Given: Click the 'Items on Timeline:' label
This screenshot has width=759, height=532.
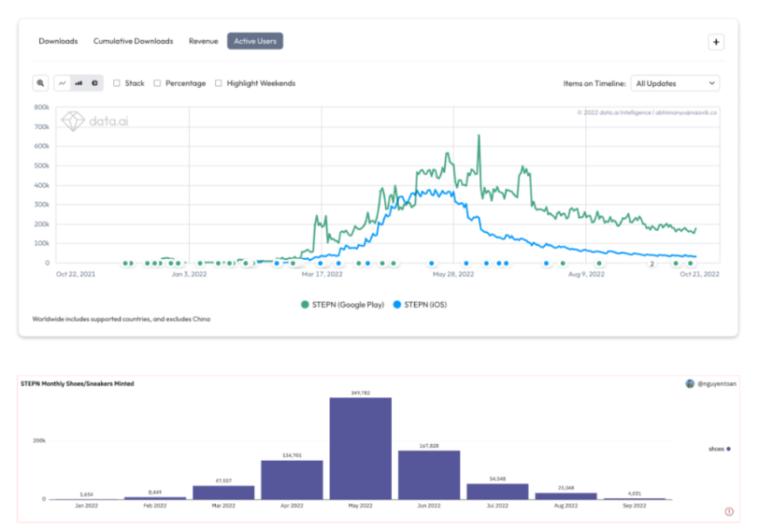Looking at the screenshot, I should coord(594,83).
